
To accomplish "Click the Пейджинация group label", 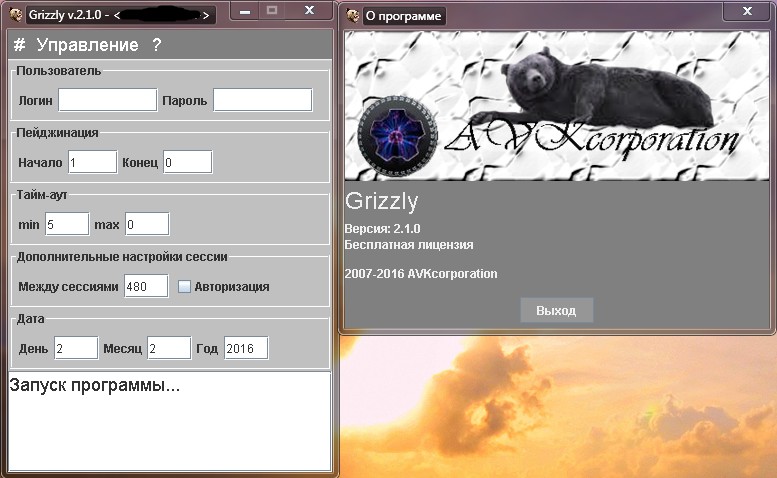I will [x=57, y=133].
